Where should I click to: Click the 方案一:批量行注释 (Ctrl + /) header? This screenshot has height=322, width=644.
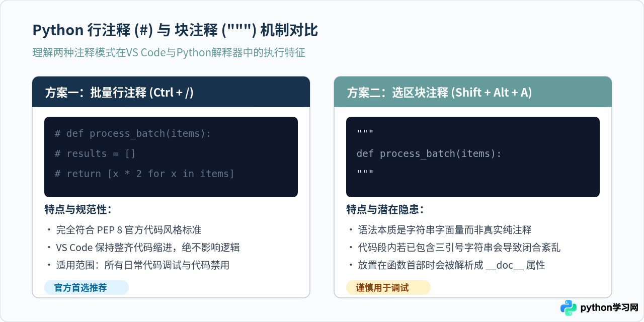[x=171, y=92]
